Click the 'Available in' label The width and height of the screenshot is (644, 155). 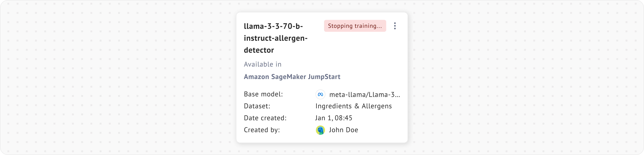pyautogui.click(x=263, y=64)
